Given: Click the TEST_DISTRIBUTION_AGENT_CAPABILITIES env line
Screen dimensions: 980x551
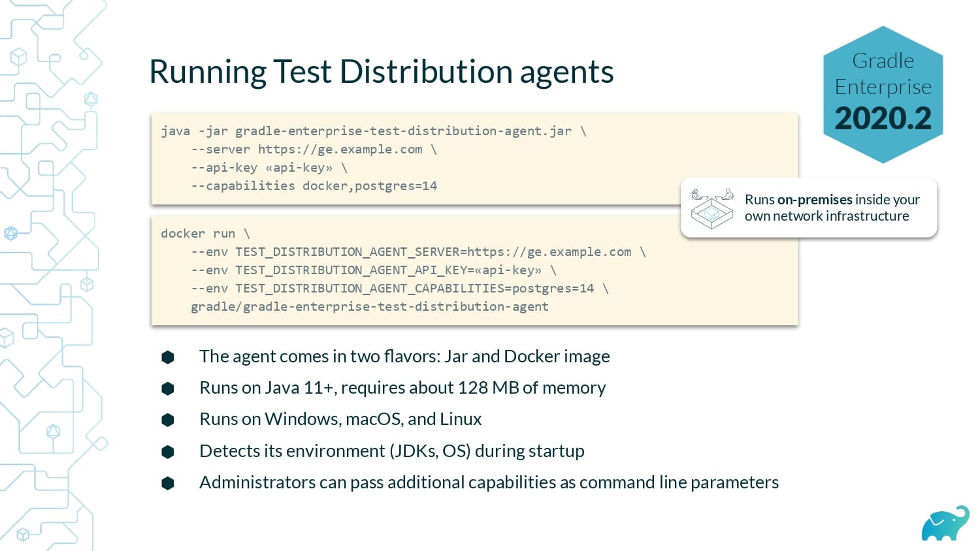Looking at the screenshot, I should 400,289.
